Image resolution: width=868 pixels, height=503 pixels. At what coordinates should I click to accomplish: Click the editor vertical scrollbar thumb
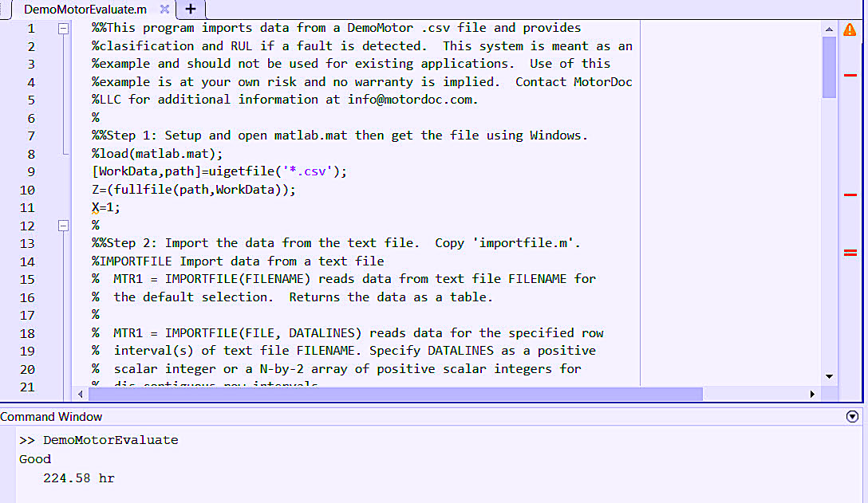(x=829, y=67)
